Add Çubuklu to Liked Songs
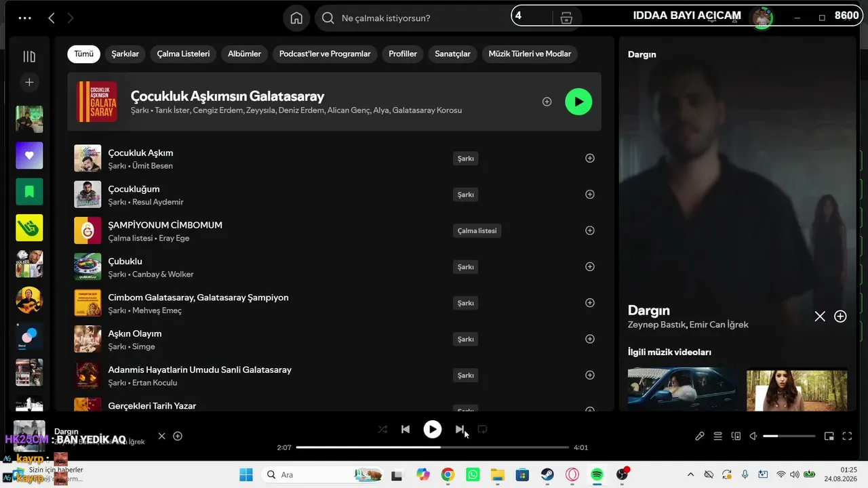Viewport: 868px width, 488px height. point(590,266)
